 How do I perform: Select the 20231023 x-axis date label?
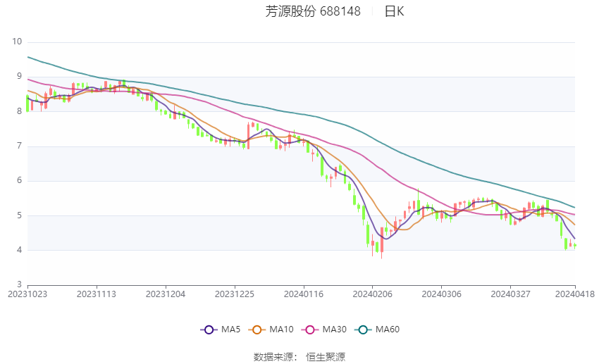tap(27, 294)
